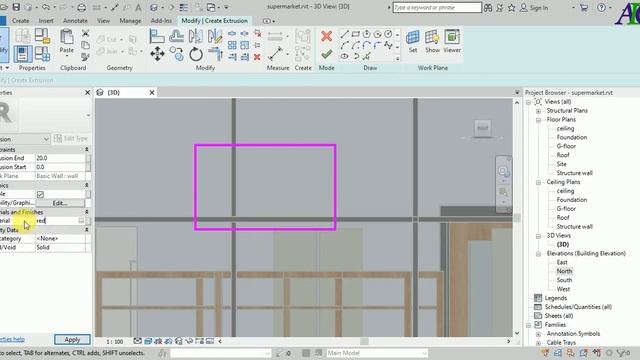Open the Manage ribbon tab
This screenshot has height=360, width=640.
coord(130,20)
